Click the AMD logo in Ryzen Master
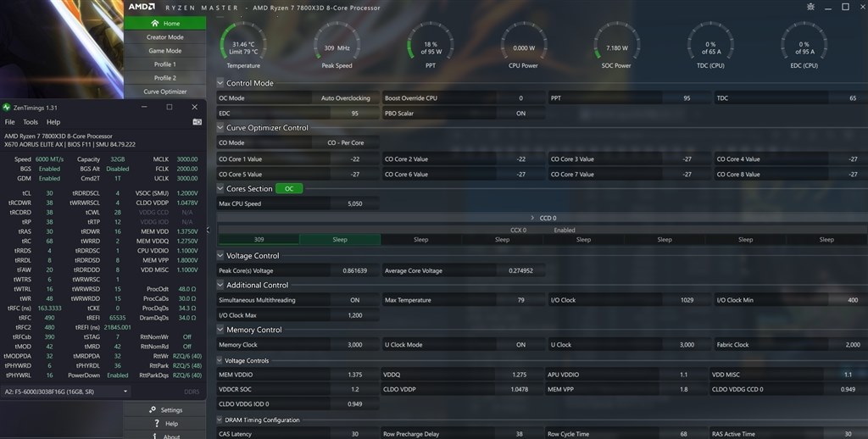 (x=142, y=7)
